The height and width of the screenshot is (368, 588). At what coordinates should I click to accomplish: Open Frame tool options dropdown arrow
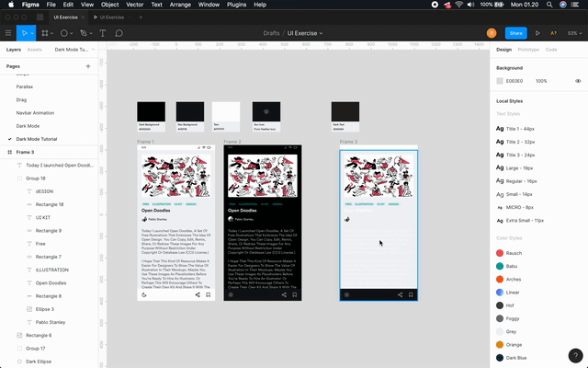click(x=51, y=33)
